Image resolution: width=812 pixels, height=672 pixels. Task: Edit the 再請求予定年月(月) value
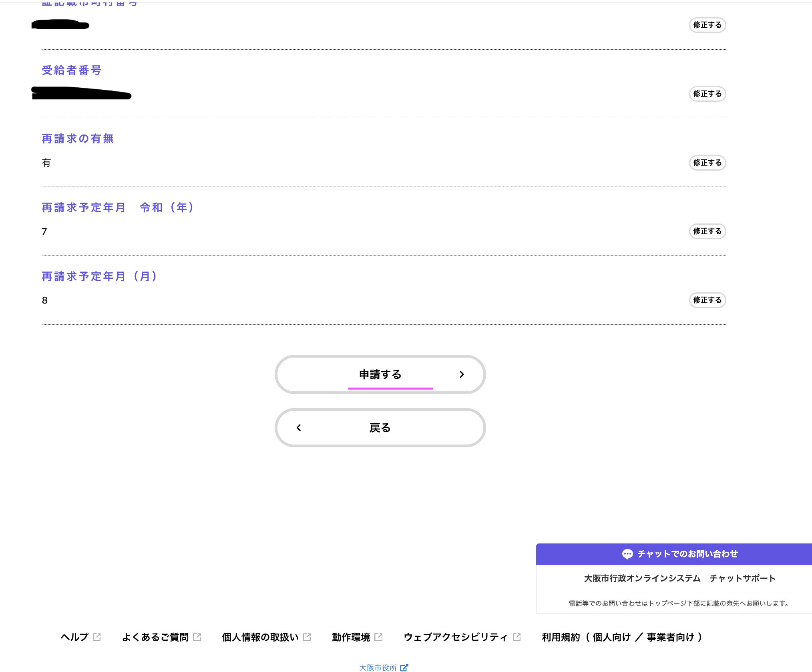point(707,300)
